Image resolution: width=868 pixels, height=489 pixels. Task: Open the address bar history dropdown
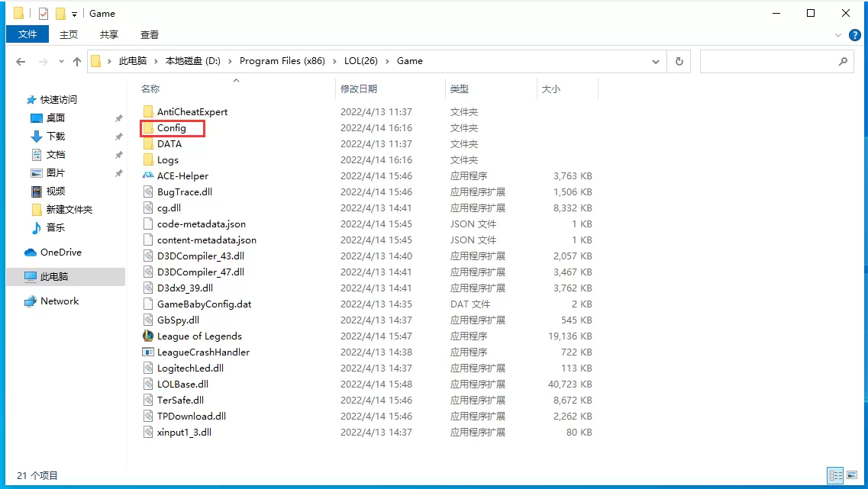656,61
